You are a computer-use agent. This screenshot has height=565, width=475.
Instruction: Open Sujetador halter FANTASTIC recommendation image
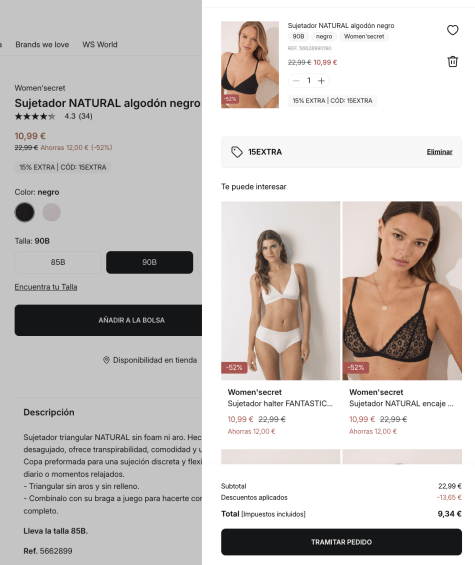[281, 291]
